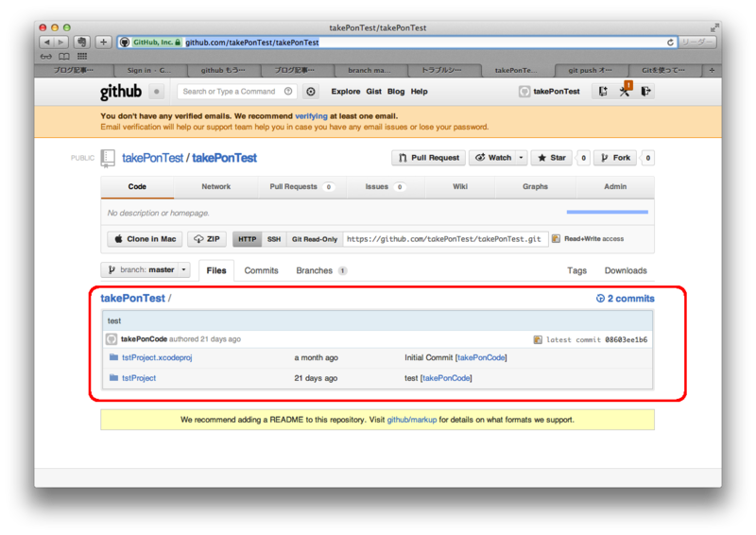This screenshot has width=756, height=535.
Task: Switch to Commits subtab
Action: click(x=262, y=270)
